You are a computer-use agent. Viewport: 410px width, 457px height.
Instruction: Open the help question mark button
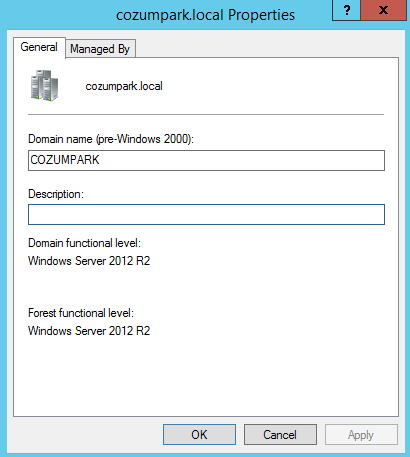coord(346,10)
